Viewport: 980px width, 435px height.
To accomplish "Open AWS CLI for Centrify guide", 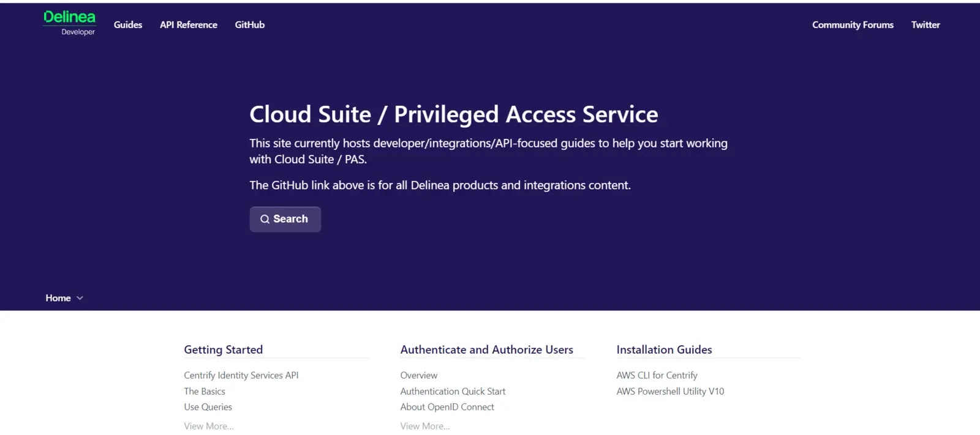I will pos(657,375).
